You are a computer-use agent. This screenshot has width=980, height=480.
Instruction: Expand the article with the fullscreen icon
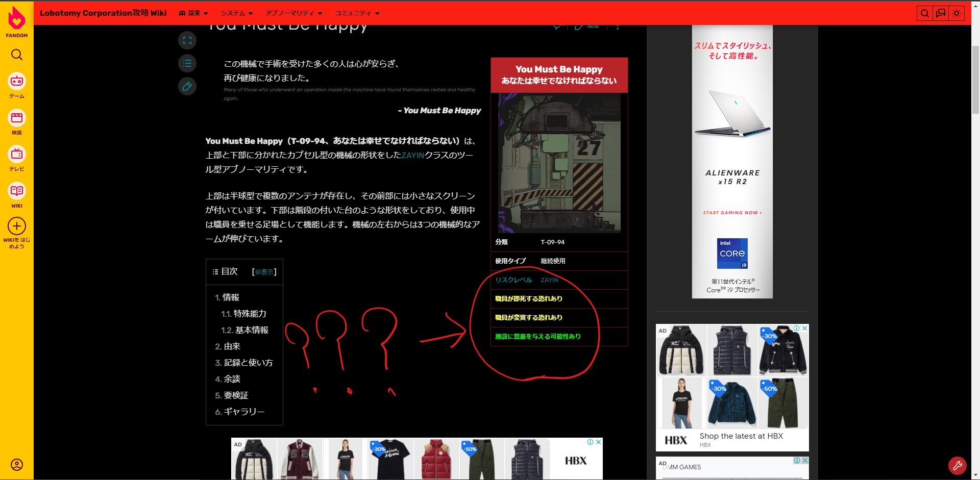click(x=187, y=40)
